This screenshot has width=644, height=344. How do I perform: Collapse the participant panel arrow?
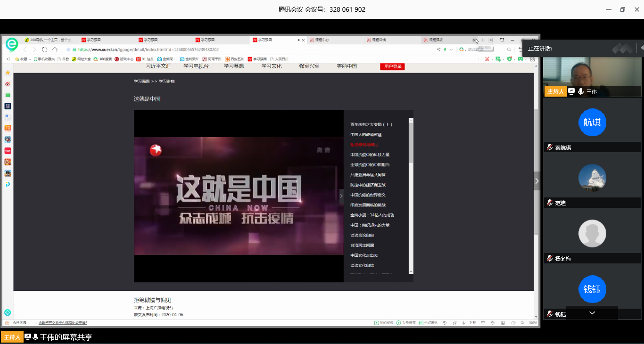537,181
